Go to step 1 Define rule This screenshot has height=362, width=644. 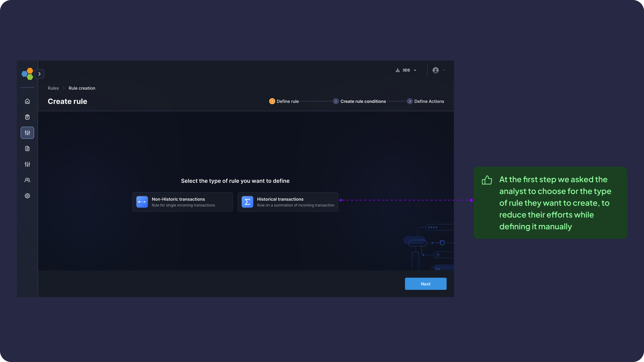(284, 101)
